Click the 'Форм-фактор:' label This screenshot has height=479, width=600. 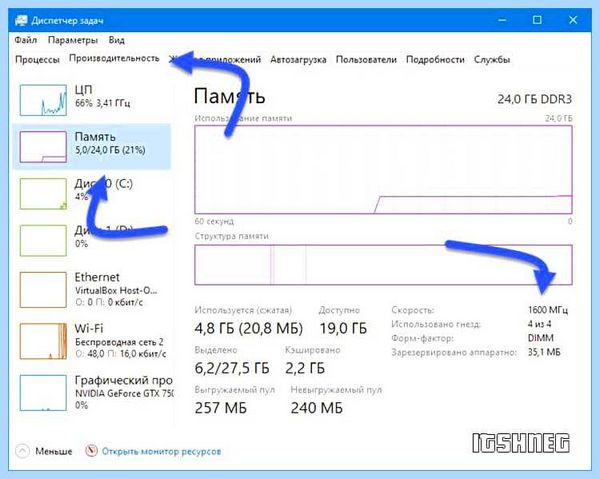422,338
